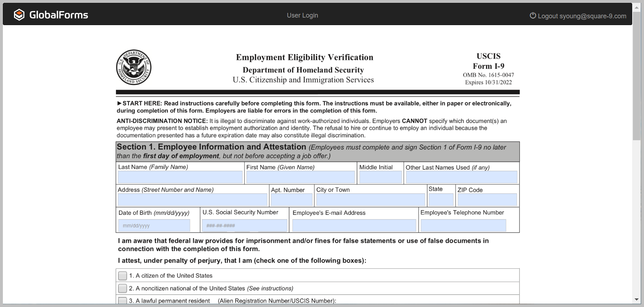Focus the First Name field
This screenshot has width=644, height=307.
point(300,177)
